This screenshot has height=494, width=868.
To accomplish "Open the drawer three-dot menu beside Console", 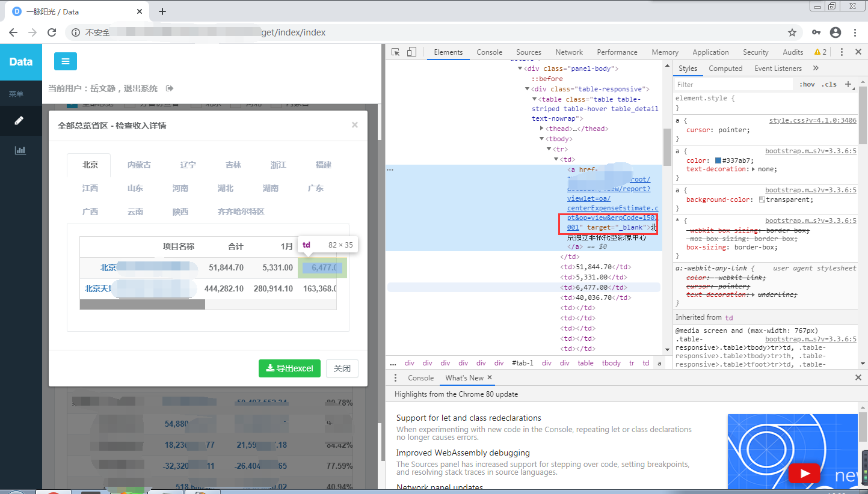I will pos(395,377).
